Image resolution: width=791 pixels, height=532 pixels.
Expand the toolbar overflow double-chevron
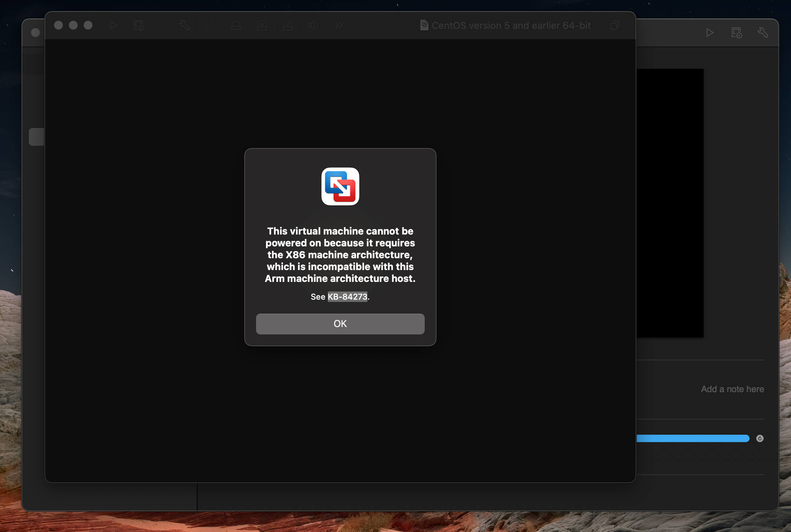coord(339,26)
